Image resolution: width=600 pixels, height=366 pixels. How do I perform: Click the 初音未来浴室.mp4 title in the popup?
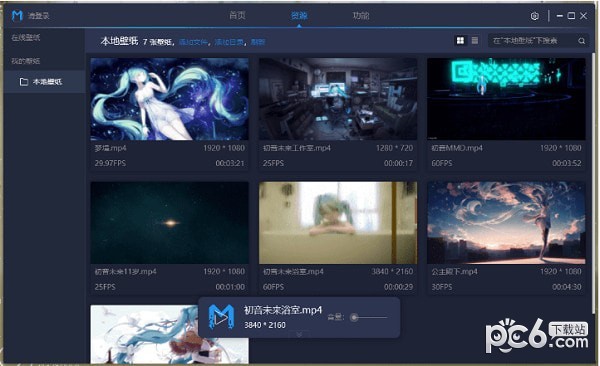[x=283, y=310]
